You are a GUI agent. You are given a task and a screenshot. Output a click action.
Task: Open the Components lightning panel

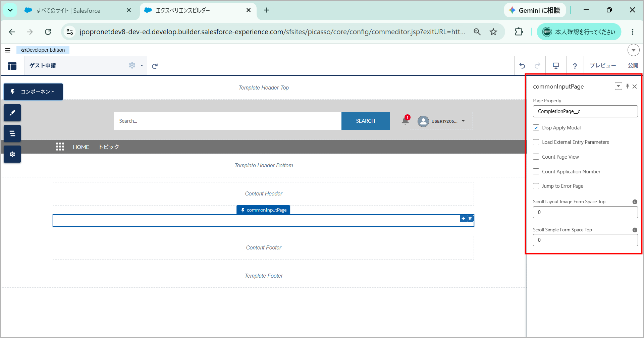[33, 92]
